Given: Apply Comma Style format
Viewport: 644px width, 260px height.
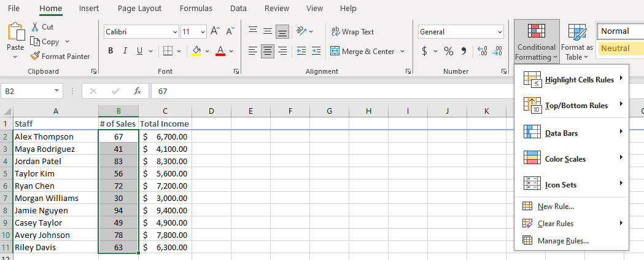Looking at the screenshot, I should tap(464, 52).
